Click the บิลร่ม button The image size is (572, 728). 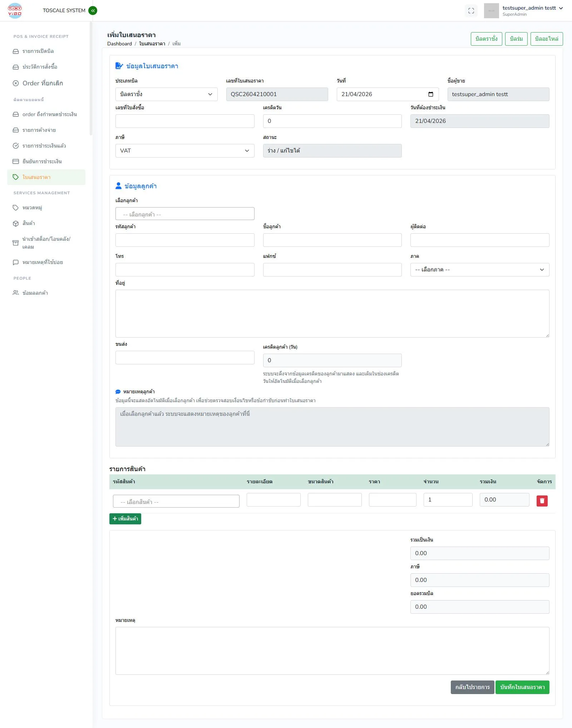516,39
